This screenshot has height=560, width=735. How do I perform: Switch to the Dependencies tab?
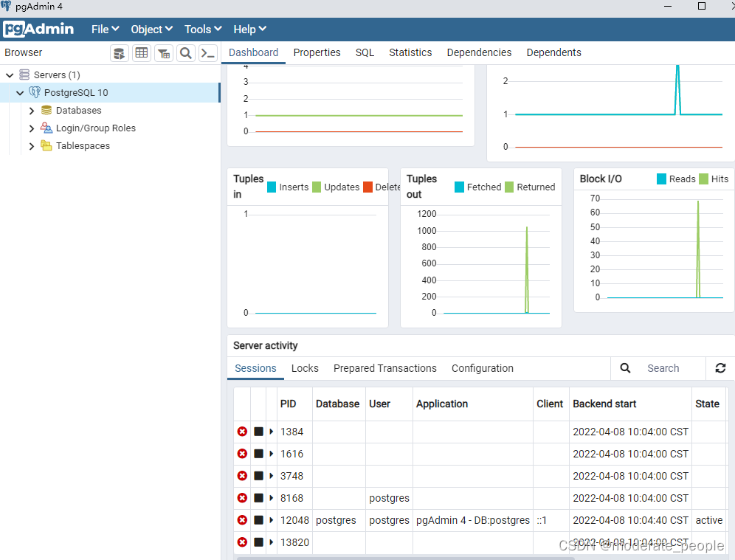pos(479,52)
